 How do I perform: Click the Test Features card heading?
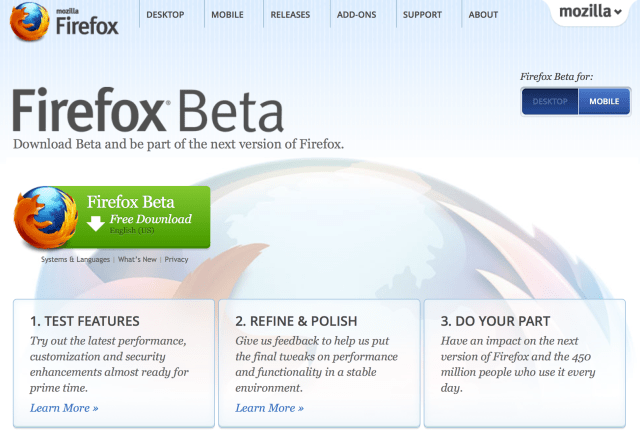tap(85, 321)
